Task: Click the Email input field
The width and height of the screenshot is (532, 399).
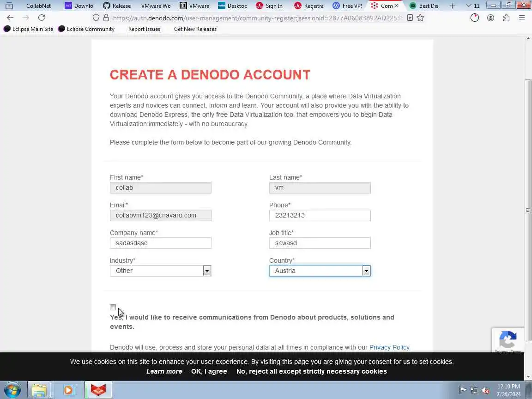Action: [x=161, y=216]
